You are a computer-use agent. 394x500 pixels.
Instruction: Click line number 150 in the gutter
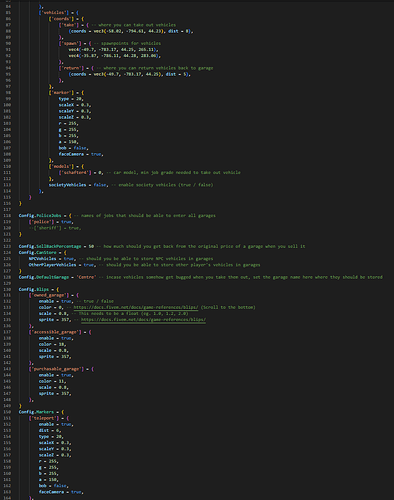coord(7,412)
